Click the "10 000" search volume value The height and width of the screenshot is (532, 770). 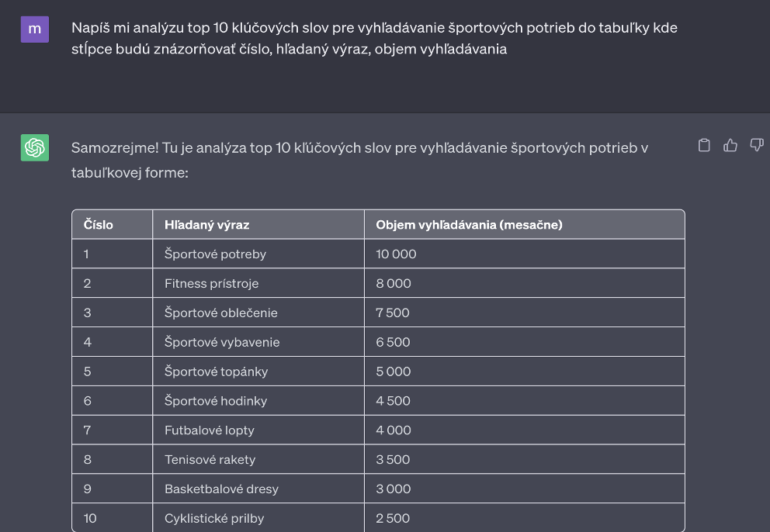click(x=397, y=254)
